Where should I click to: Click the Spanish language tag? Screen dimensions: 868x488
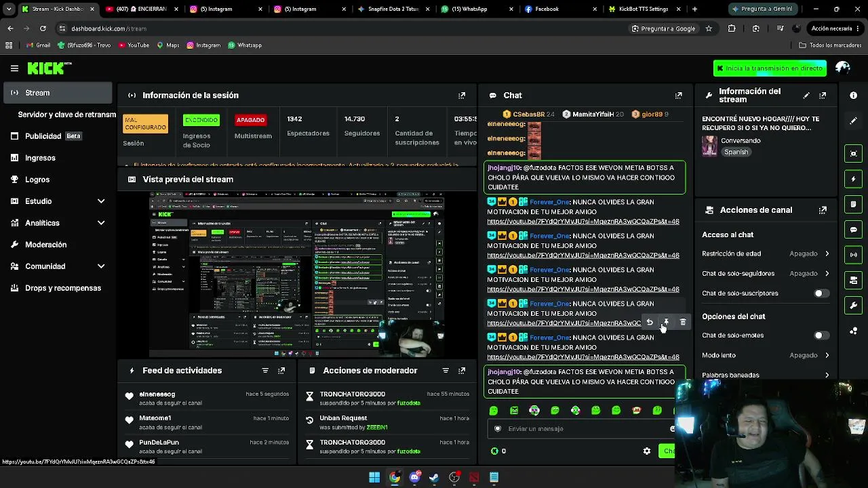point(736,152)
